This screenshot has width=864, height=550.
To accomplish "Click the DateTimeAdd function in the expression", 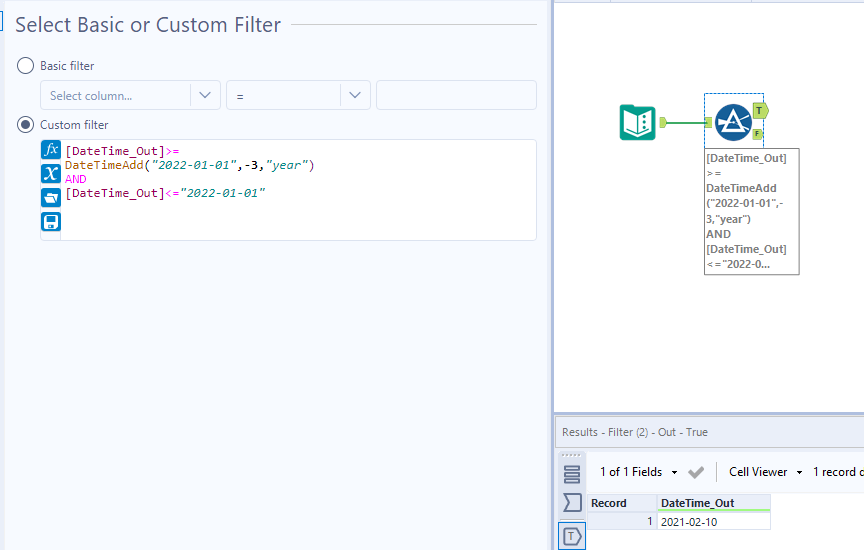I will [x=104, y=165].
